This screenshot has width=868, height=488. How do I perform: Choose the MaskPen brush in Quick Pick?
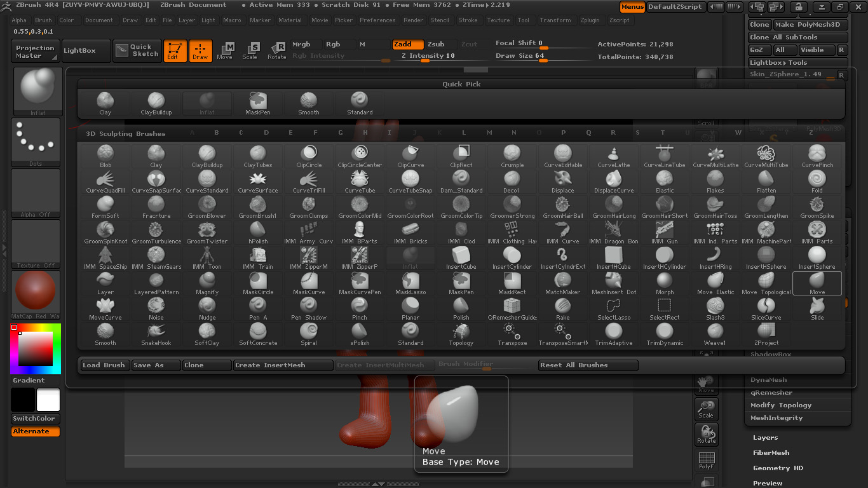tap(258, 104)
